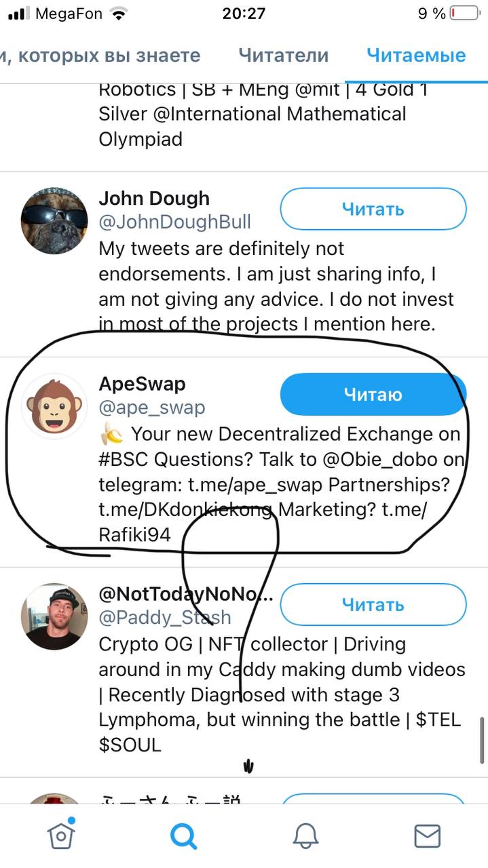
Task: Open the Notifications bell icon
Action: pyautogui.click(x=305, y=835)
